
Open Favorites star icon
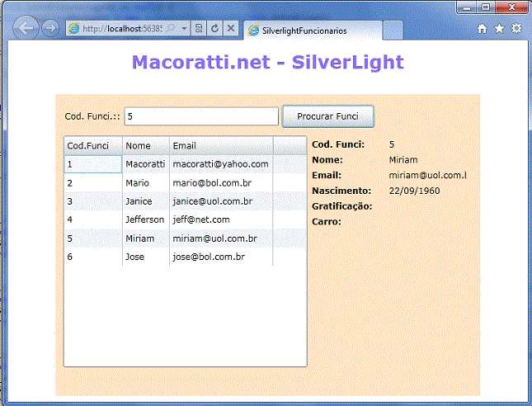coord(499,28)
